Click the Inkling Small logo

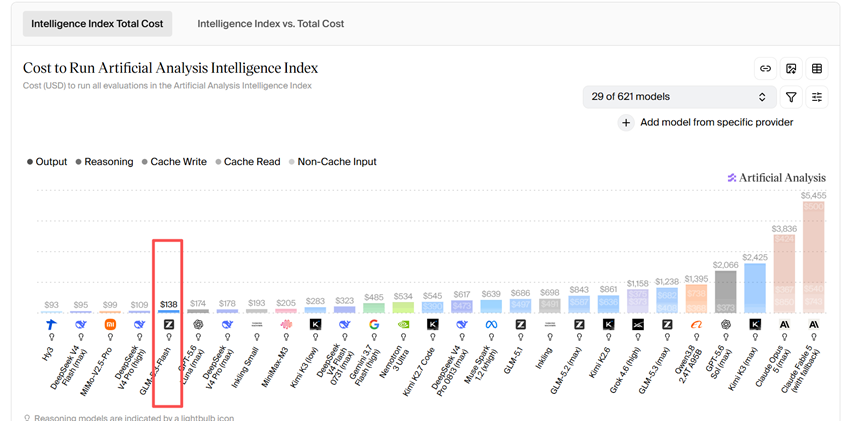pyautogui.click(x=257, y=324)
